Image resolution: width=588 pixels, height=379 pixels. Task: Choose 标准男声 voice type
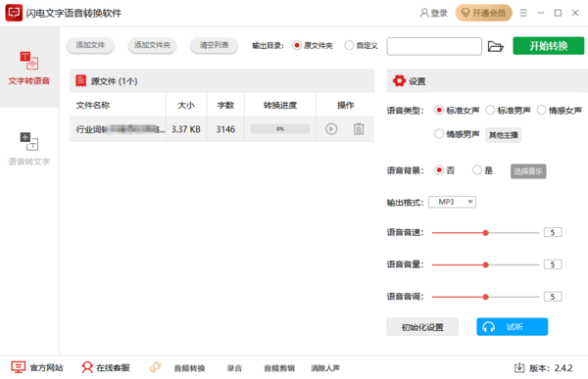508,111
